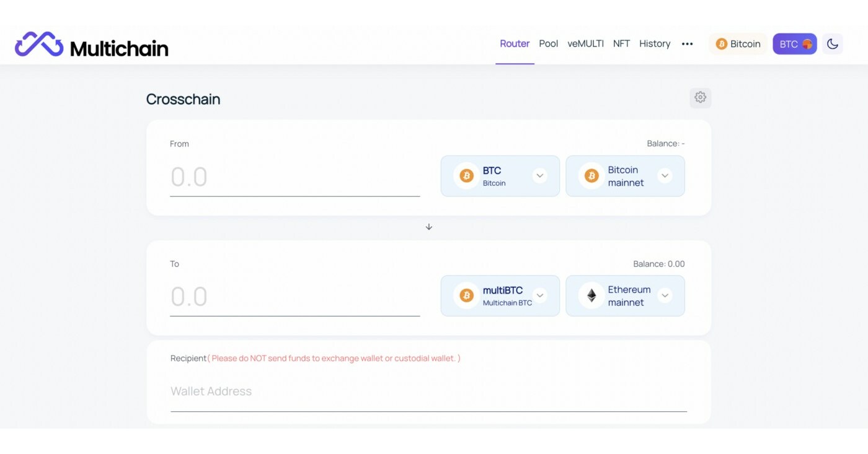Open the Pool tab
Screen dimensions: 868x454
tap(549, 44)
